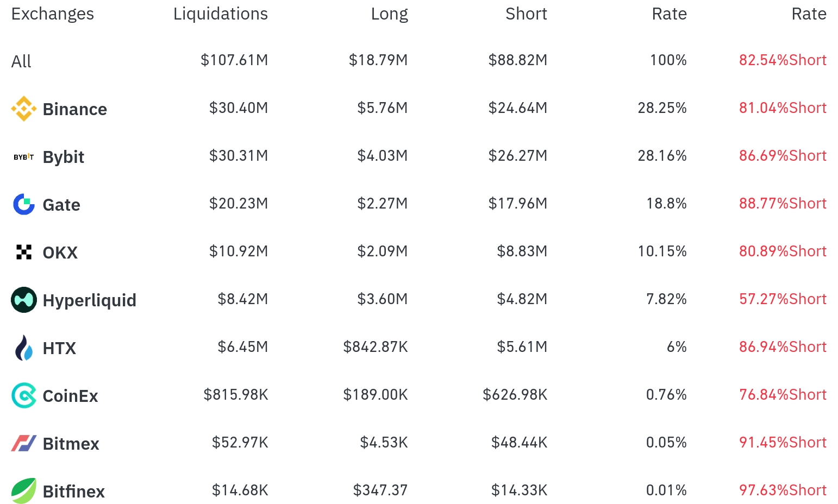Sort by the Short column header
The image size is (838, 504).
pyautogui.click(x=526, y=14)
